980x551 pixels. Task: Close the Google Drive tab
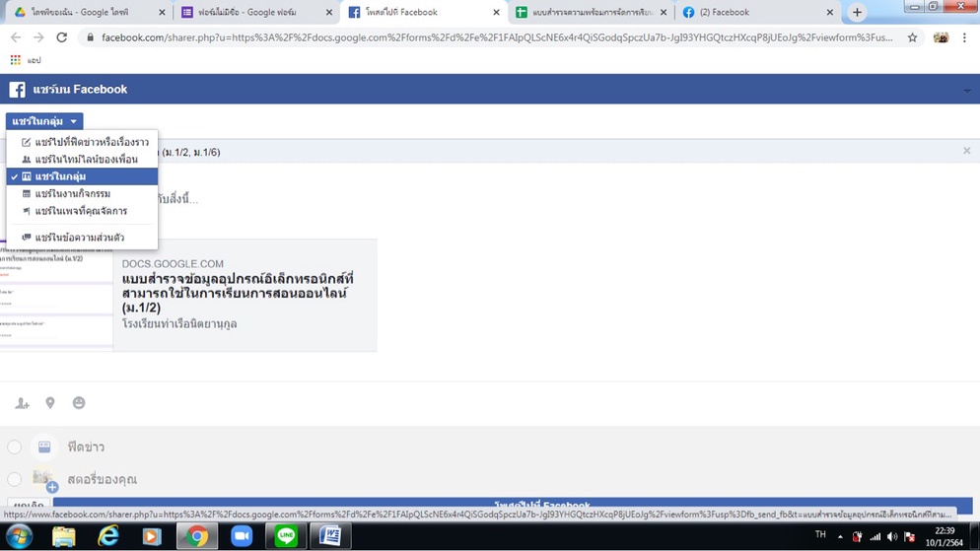click(162, 12)
